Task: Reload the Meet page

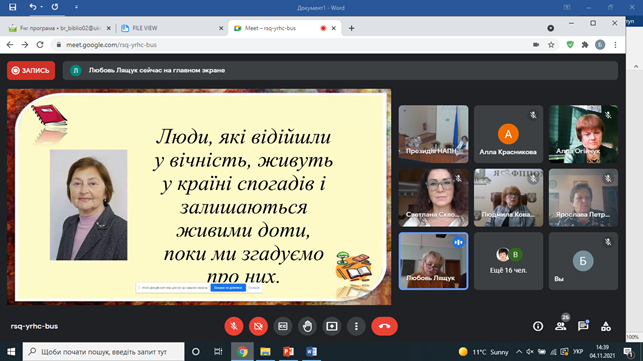Action: [x=40, y=45]
